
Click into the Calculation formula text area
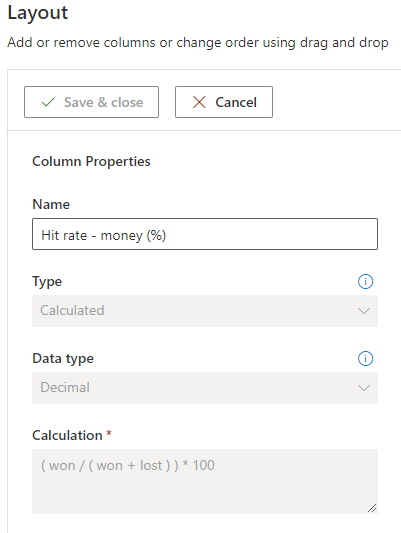[205, 481]
